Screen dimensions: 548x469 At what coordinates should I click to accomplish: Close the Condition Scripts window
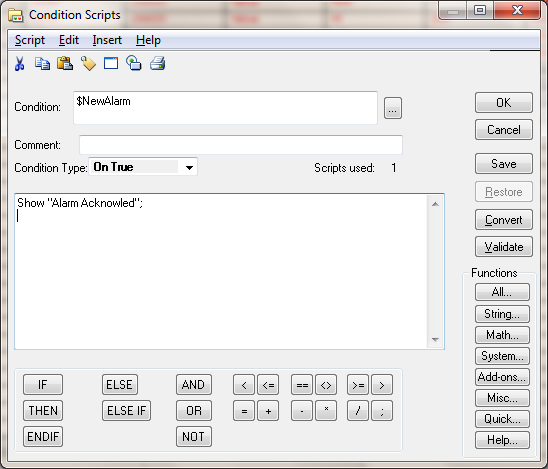pyautogui.click(x=517, y=10)
